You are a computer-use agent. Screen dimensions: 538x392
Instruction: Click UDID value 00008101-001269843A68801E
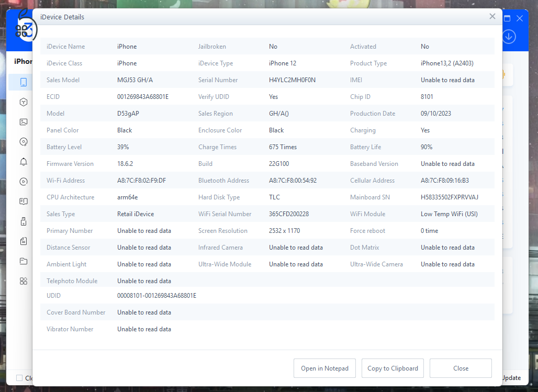(157, 296)
